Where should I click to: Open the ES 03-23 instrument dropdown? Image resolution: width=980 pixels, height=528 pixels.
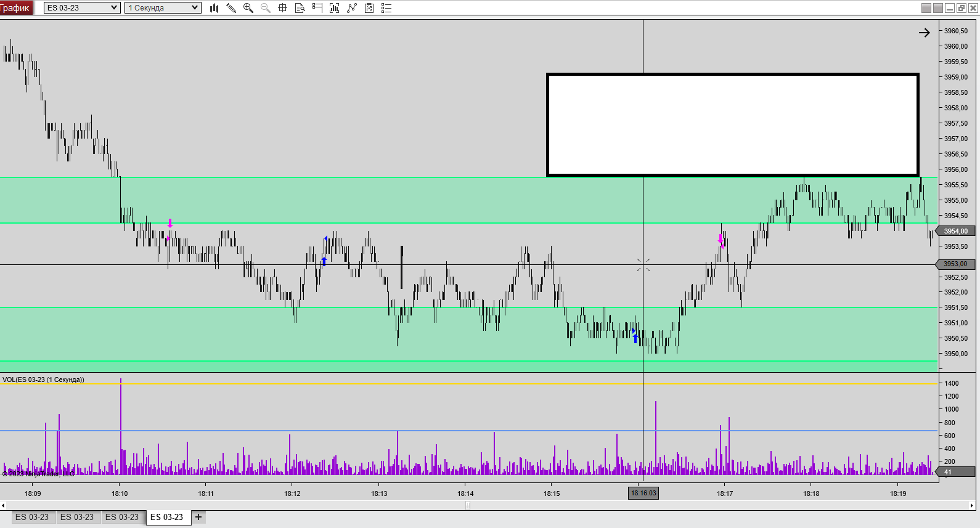pyautogui.click(x=82, y=8)
